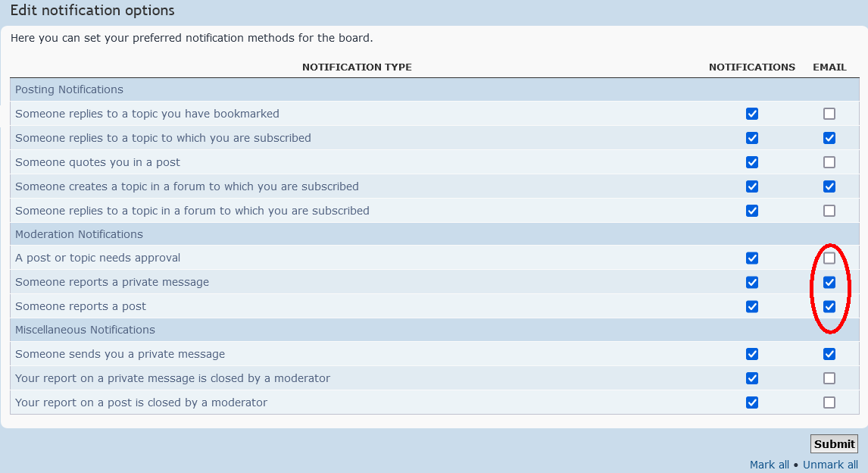Screen dimensions: 868x473
Task: Disable notifications for bookmarked topic replies
Action: click(752, 114)
